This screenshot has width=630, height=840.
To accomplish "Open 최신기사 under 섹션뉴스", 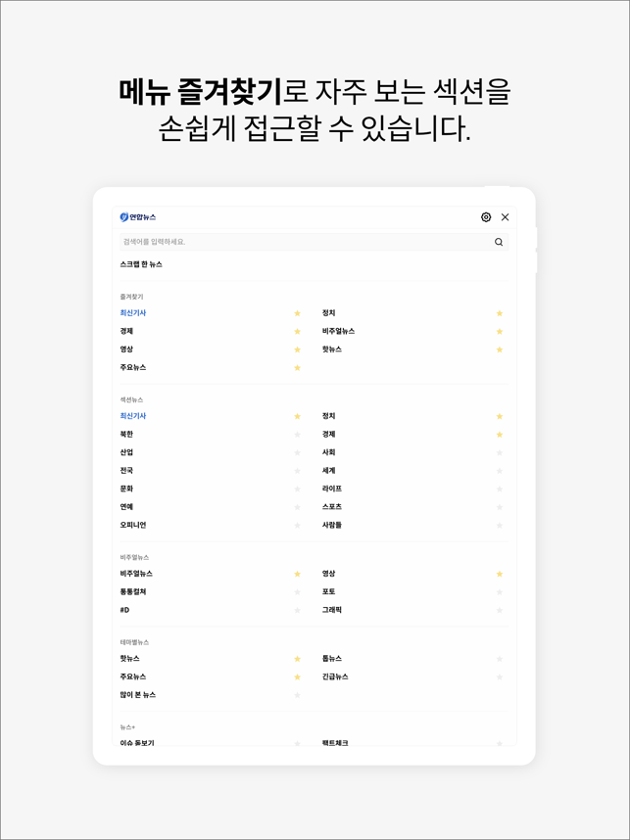I will [x=133, y=416].
